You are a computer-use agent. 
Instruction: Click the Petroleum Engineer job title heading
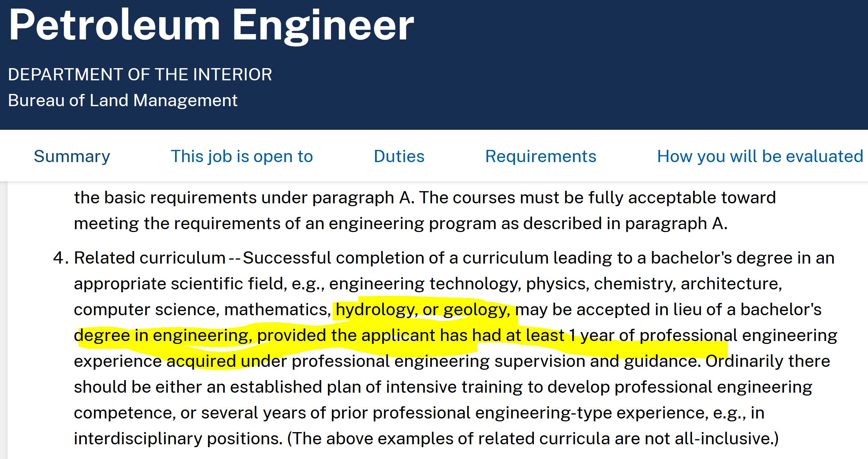point(211,26)
